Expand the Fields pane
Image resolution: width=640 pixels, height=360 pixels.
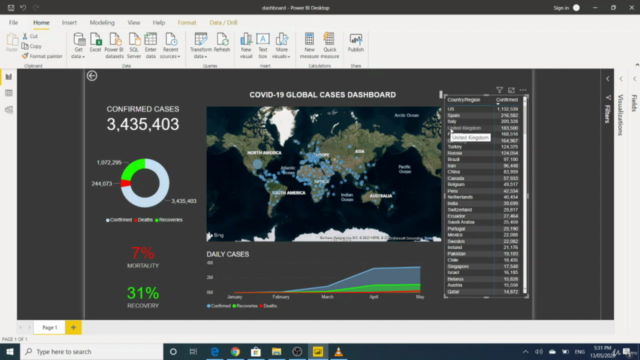pos(634,79)
